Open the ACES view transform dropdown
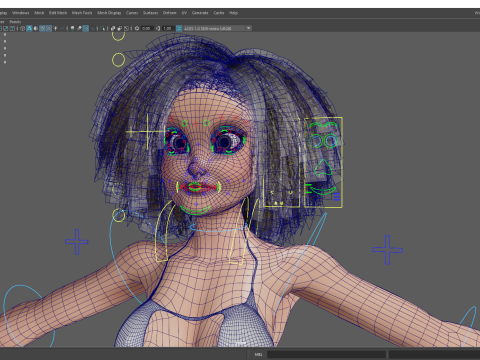This screenshot has height=360, width=480. [x=217, y=28]
